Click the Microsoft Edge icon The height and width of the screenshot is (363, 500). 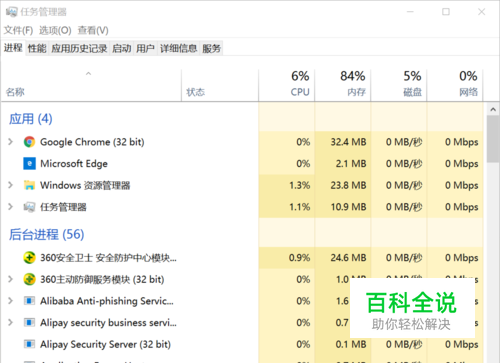[x=29, y=164]
